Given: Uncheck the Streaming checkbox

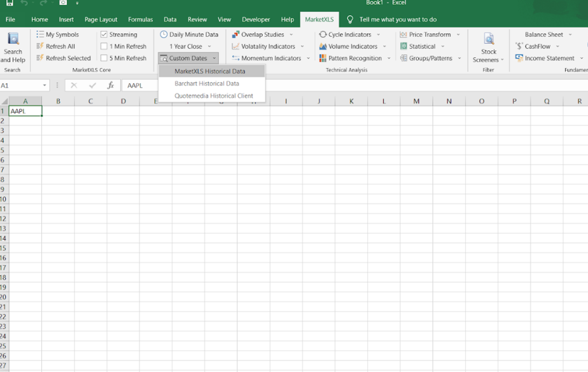Looking at the screenshot, I should [x=104, y=34].
